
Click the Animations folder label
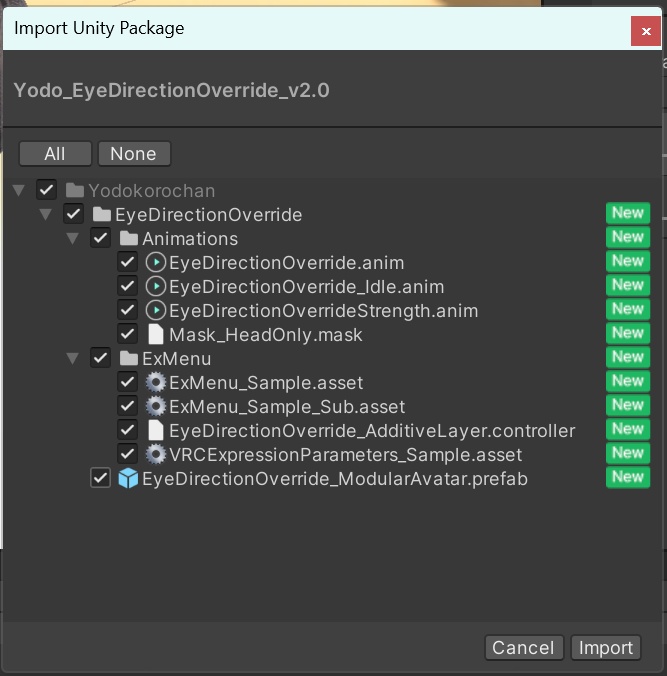190,239
